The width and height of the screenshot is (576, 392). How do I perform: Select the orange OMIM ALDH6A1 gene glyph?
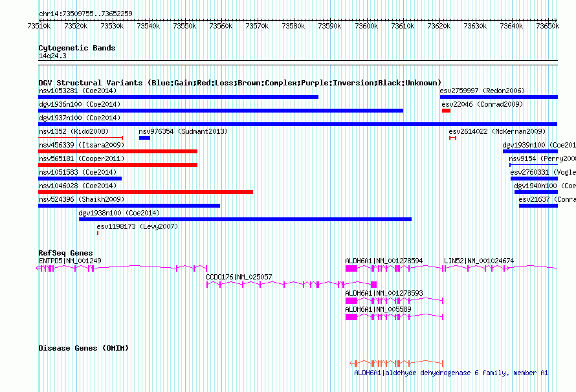point(396,364)
